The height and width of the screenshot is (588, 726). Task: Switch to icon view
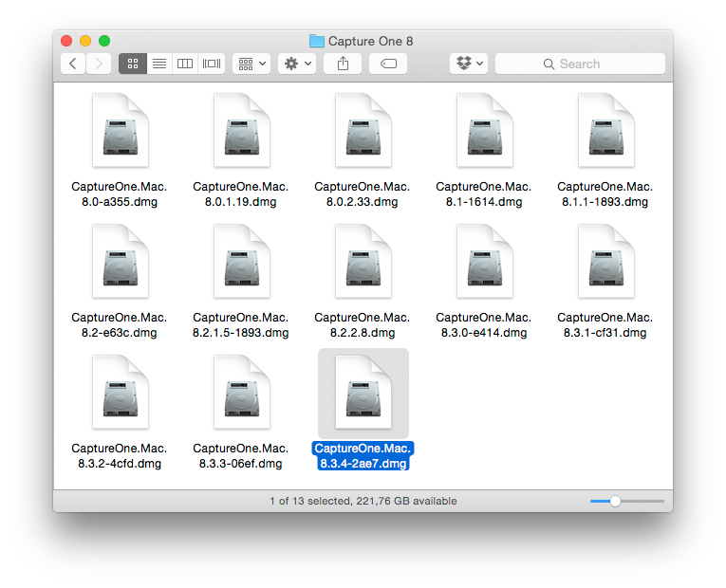pos(133,64)
